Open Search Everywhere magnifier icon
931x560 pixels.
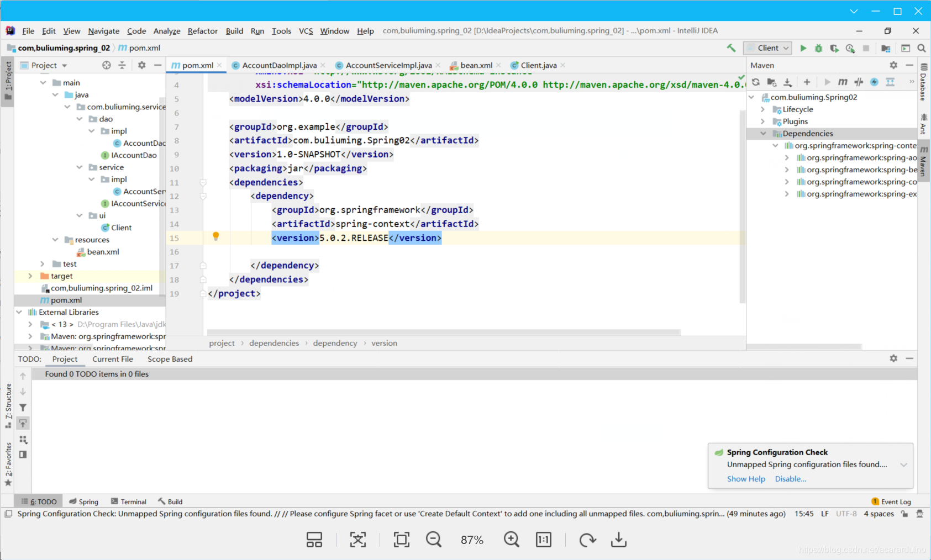pyautogui.click(x=922, y=48)
